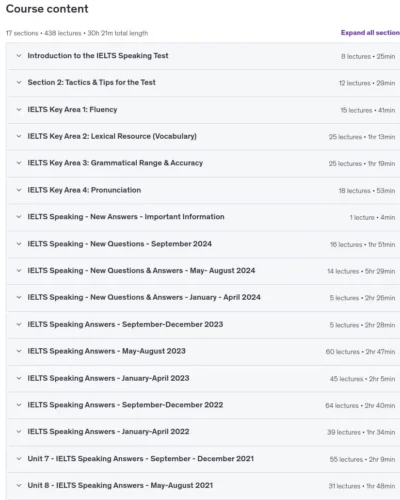400x500 pixels.
Task: Open Unit 8 May-August 2021 section title
Action: click(120, 485)
